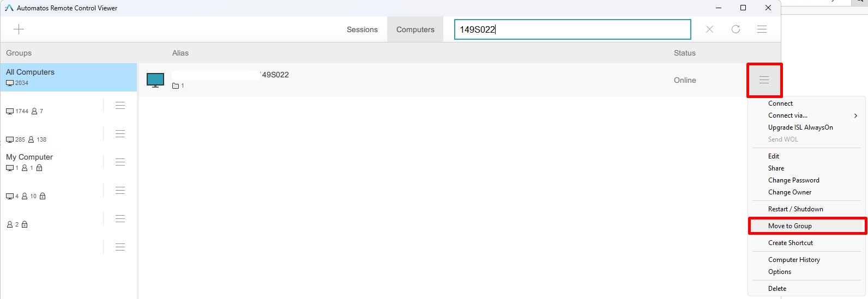
Task: Open the menu for My Computer group
Action: (x=120, y=162)
